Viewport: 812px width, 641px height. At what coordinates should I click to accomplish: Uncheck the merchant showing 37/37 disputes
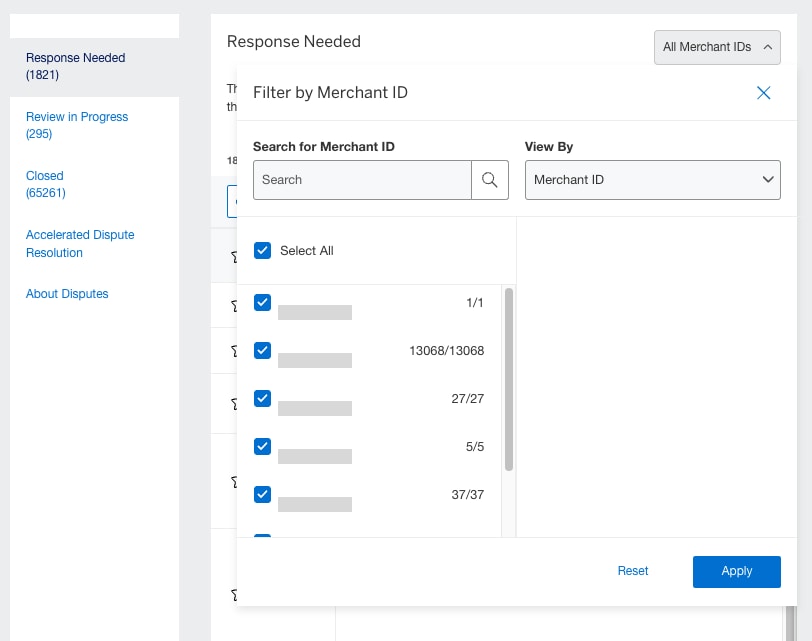point(262,494)
